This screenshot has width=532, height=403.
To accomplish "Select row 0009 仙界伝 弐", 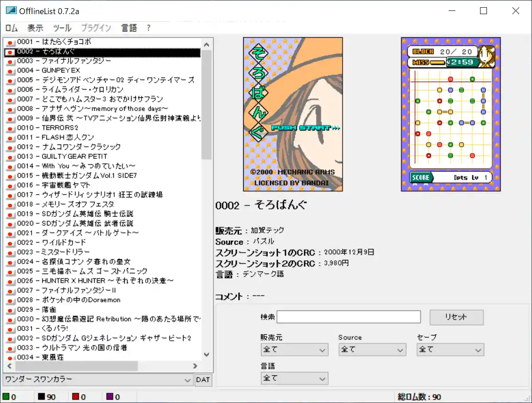I will click(x=102, y=118).
